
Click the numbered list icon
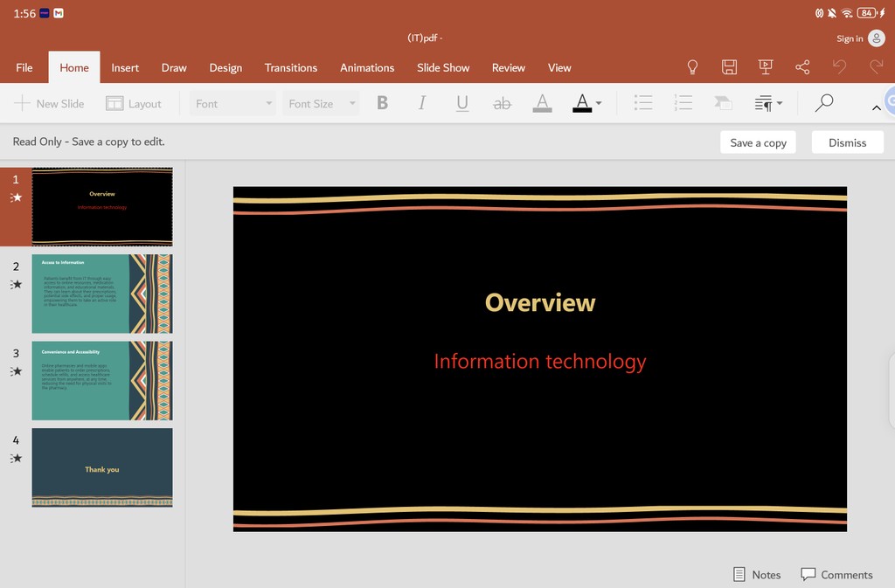coord(683,103)
